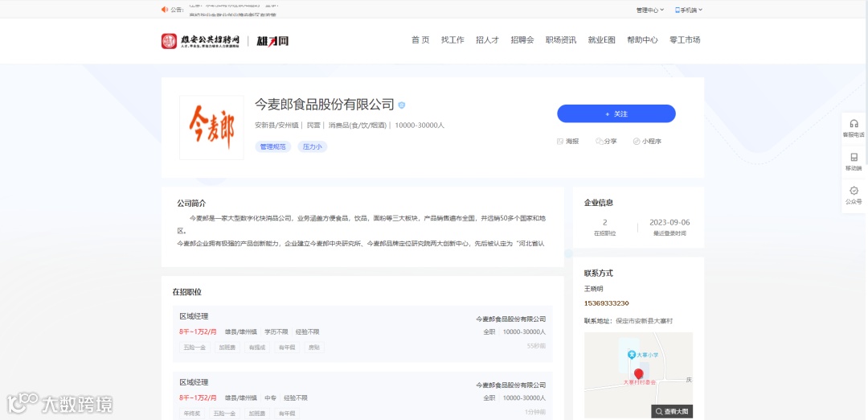Open 客服电话 headset icon in side panel
The image size is (868, 420).
click(854, 124)
